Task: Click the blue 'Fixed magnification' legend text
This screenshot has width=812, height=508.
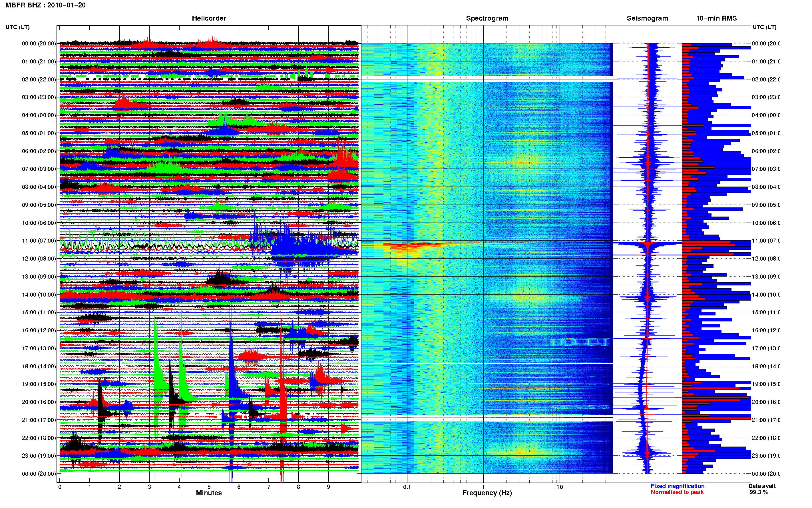Action: pyautogui.click(x=678, y=486)
